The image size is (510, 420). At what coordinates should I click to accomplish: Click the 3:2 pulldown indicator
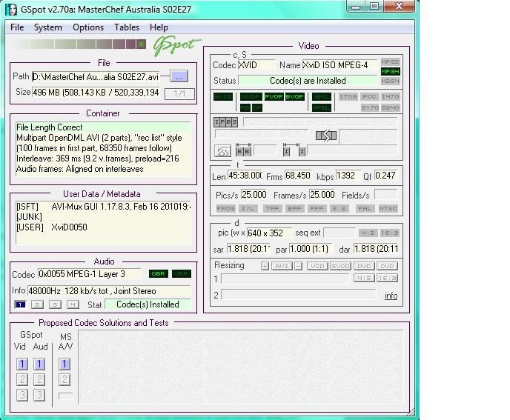coord(339,208)
